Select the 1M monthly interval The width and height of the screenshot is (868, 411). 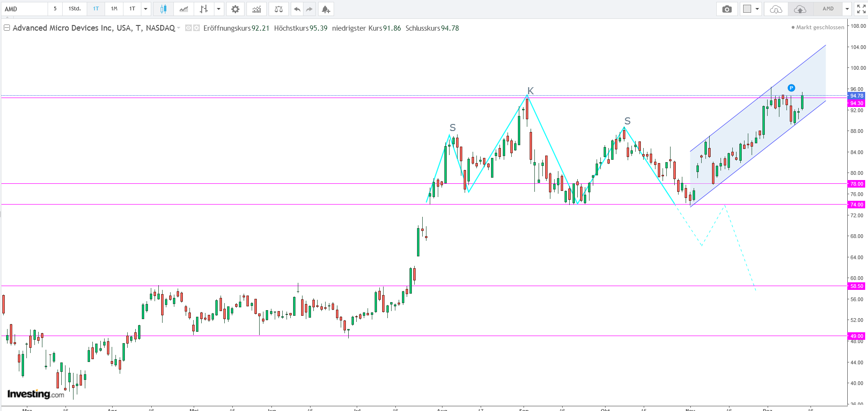pyautogui.click(x=114, y=9)
